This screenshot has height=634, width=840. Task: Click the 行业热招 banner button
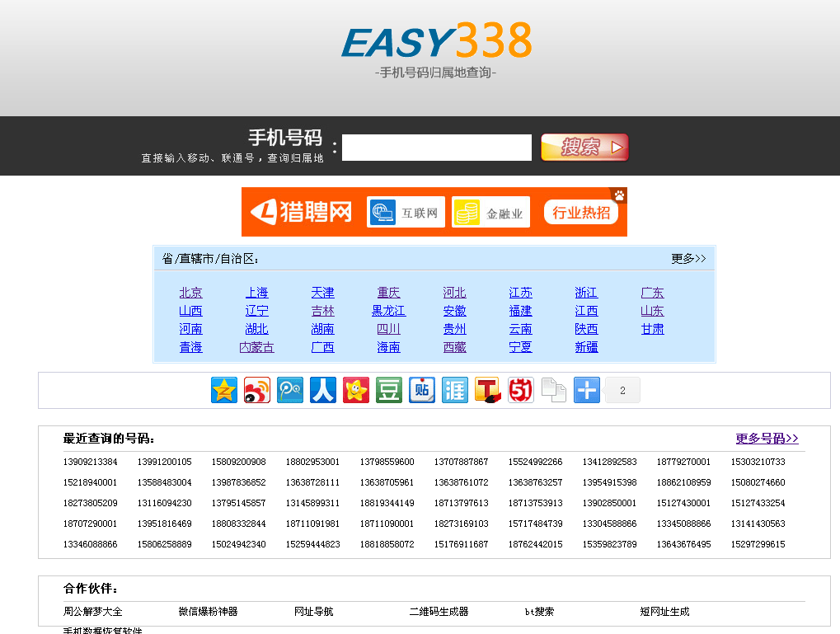coord(581,213)
